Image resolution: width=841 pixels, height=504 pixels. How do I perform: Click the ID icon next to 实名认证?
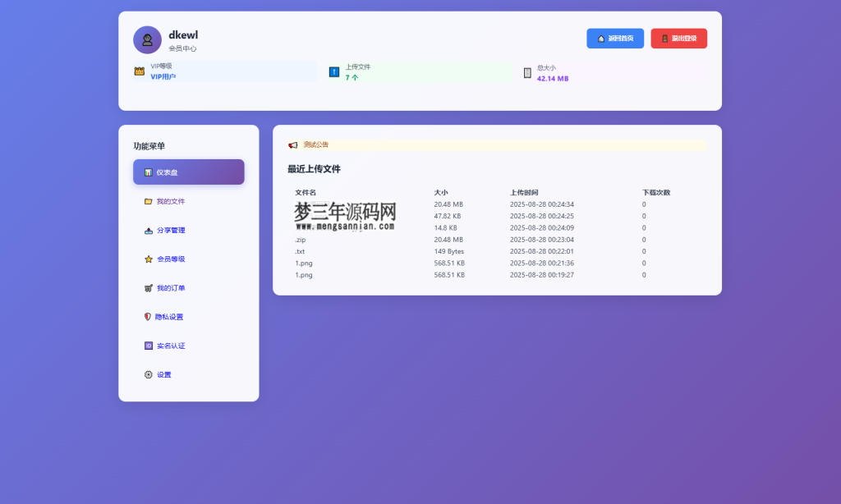[x=148, y=346]
